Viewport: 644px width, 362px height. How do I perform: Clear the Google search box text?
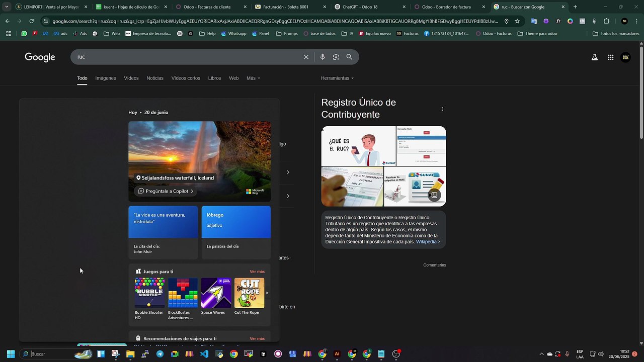(306, 57)
